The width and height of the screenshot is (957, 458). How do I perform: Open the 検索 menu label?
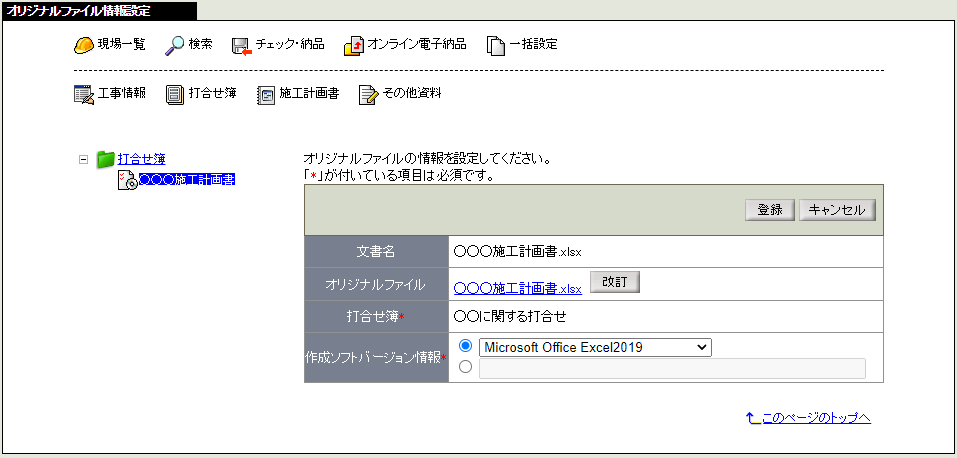[x=200, y=45]
